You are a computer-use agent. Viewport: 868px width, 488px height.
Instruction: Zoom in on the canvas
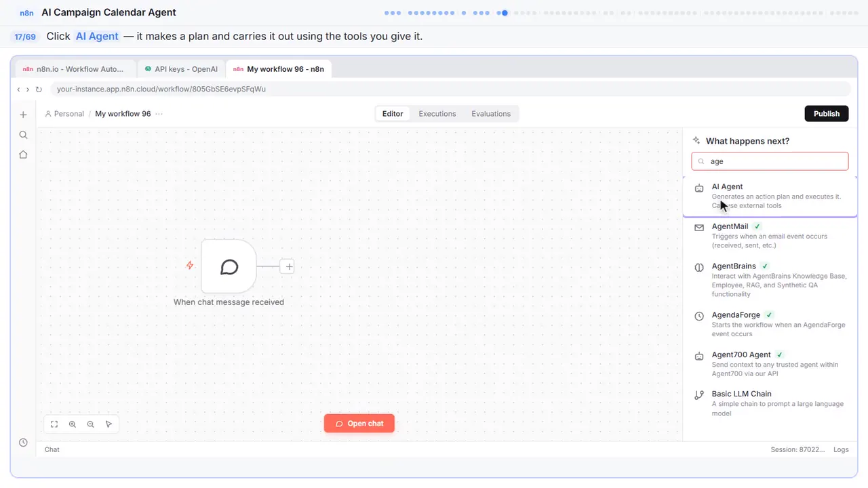(x=73, y=424)
